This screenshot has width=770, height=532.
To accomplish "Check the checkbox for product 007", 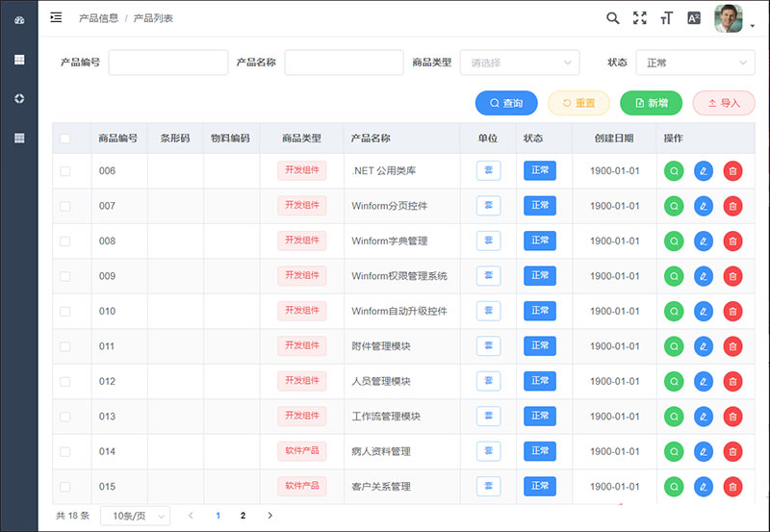I will pos(65,206).
